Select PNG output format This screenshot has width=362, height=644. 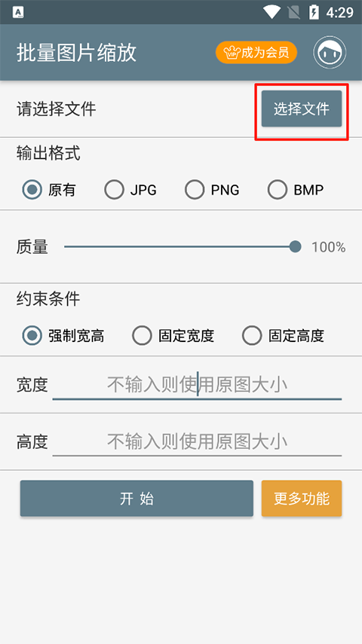[x=212, y=190]
